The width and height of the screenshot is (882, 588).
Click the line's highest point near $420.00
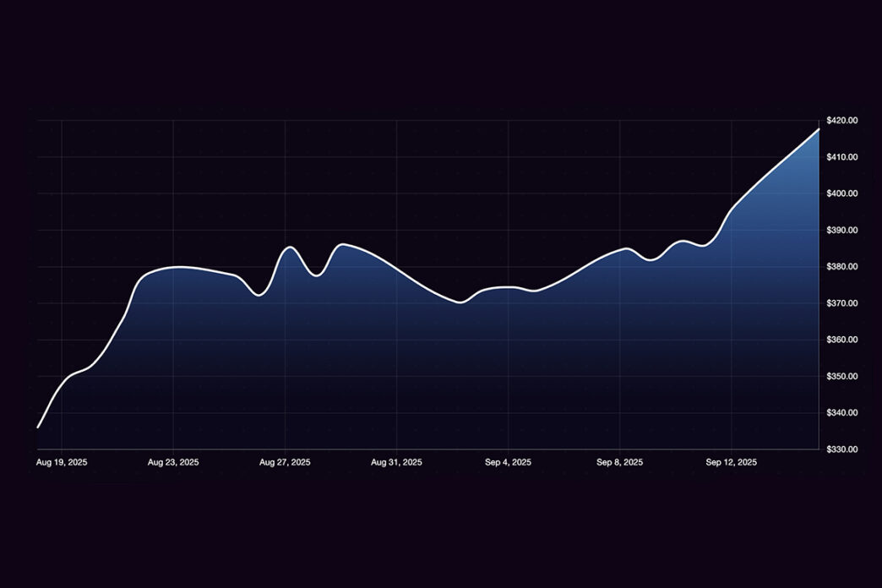tap(818, 129)
